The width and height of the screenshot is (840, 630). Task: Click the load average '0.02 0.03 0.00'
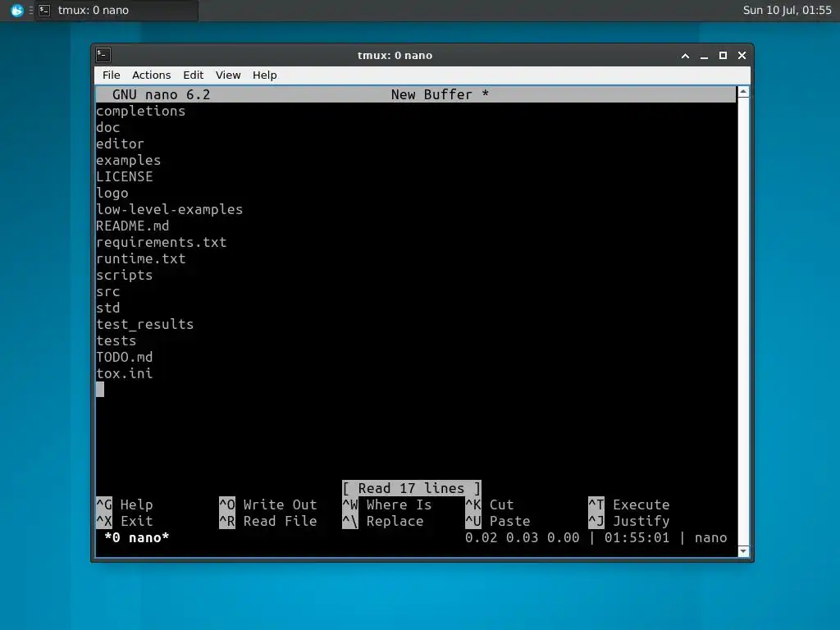523,538
